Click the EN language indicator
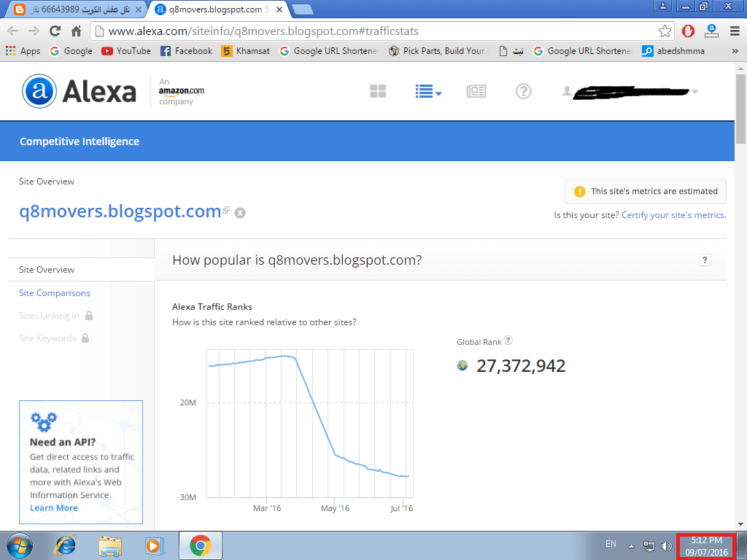747x560 pixels. coord(611,544)
